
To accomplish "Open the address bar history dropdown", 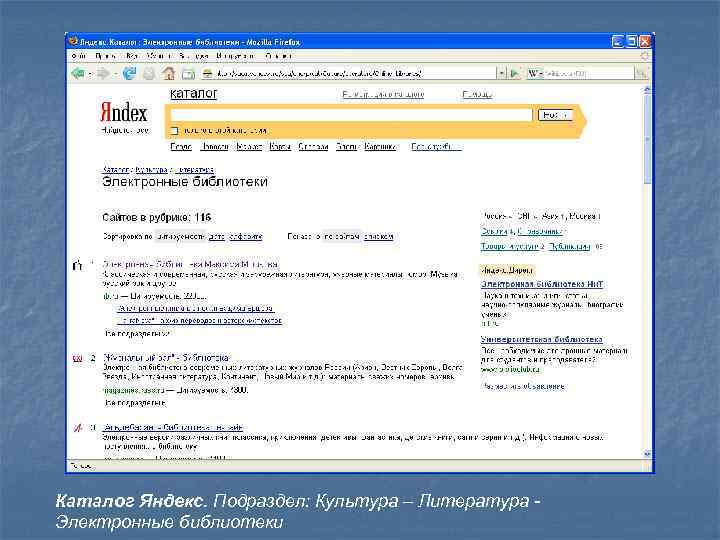I will [501, 73].
